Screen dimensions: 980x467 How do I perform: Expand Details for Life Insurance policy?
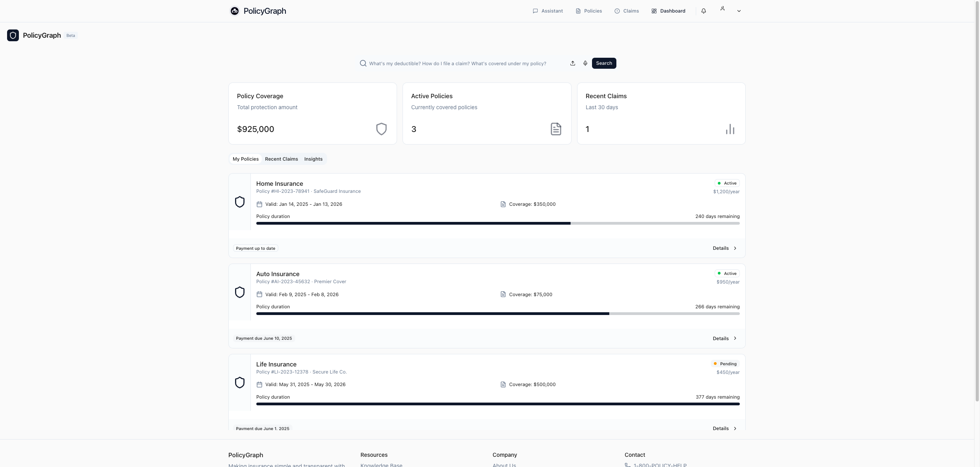point(724,429)
